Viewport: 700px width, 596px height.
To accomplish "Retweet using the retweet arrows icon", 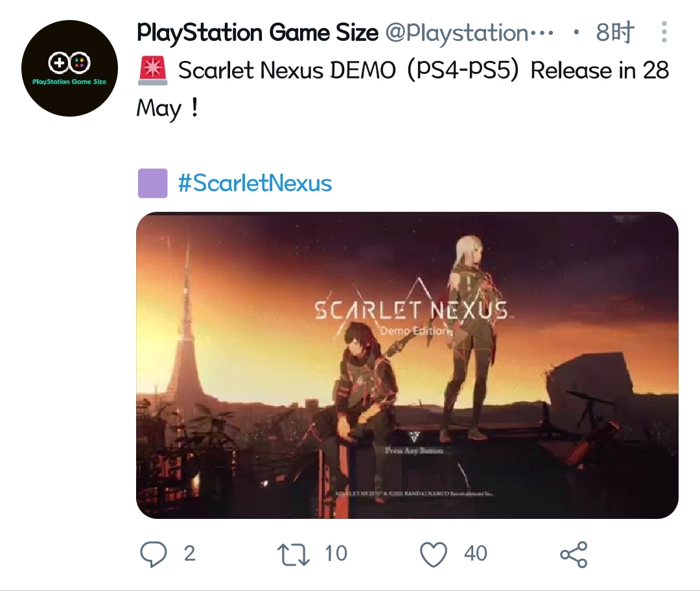I will [294, 554].
